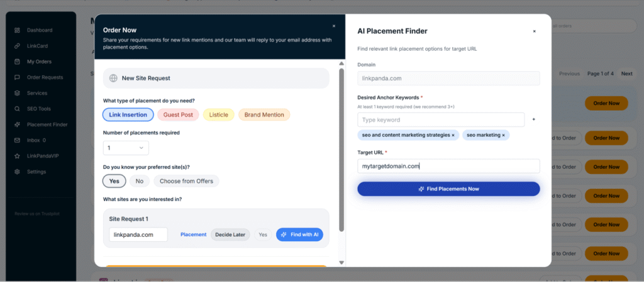
Task: Choose 'No' for preferred sites question
Action: tap(139, 181)
